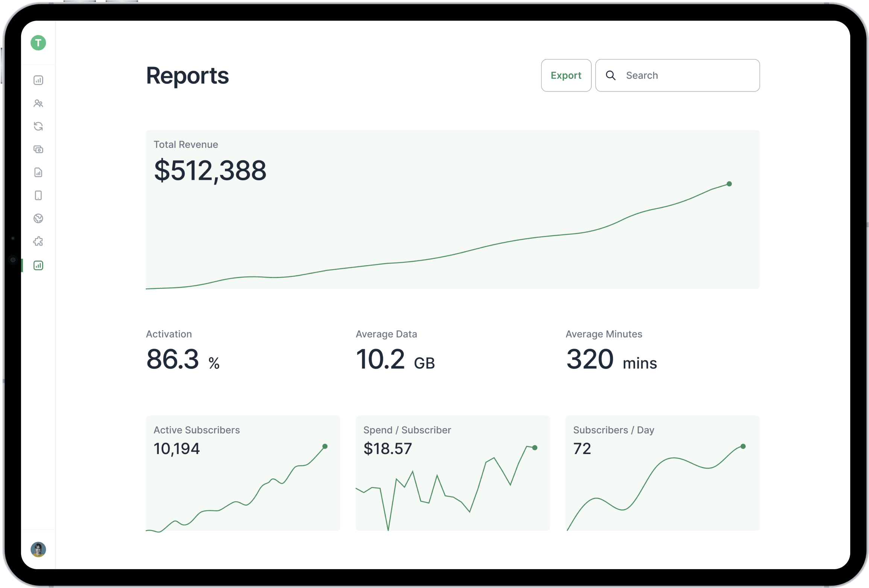This screenshot has width=869, height=588.
Task: Open the mobile device icon in sidebar
Action: 38,196
